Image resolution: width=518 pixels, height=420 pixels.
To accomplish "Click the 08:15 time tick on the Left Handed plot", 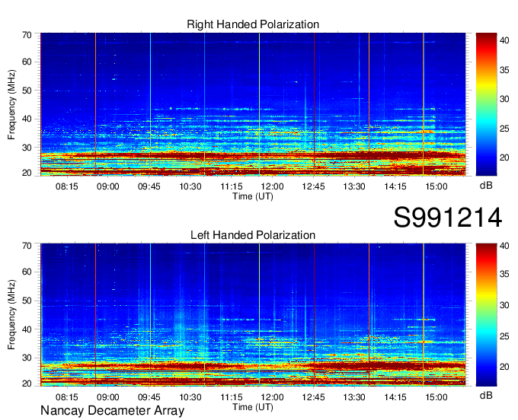I will (67, 397).
